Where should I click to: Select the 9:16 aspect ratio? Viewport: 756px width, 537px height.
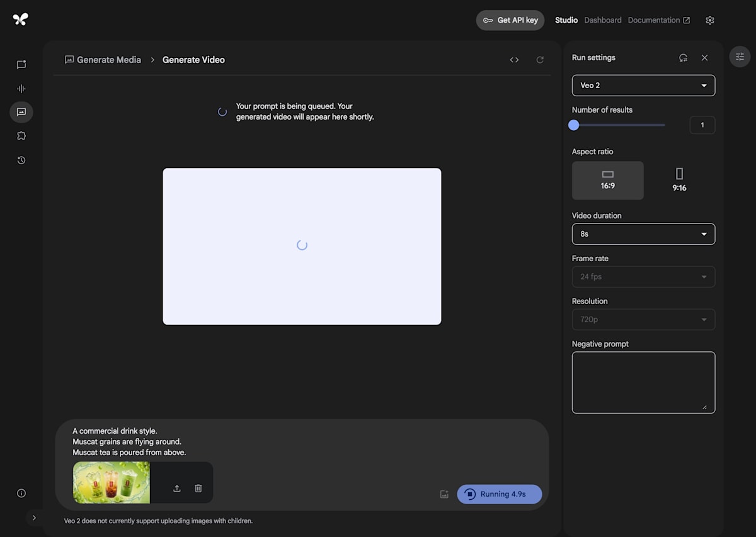tap(679, 181)
